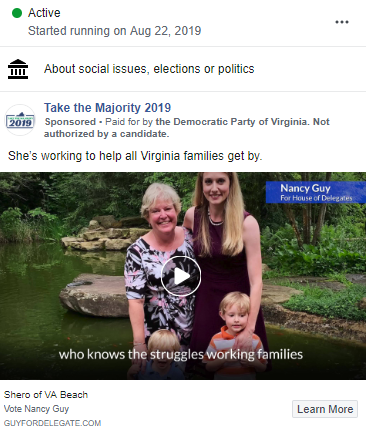This screenshot has width=366, height=442.
Task: Select the About social issues, elections or politics label
Action: click(149, 69)
